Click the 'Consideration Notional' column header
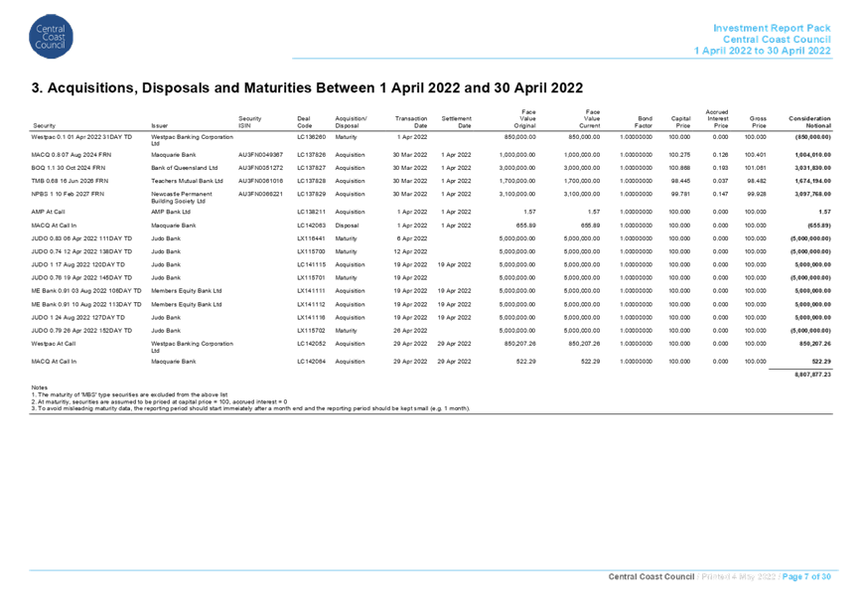This screenshot has width=868, height=614. (809, 122)
